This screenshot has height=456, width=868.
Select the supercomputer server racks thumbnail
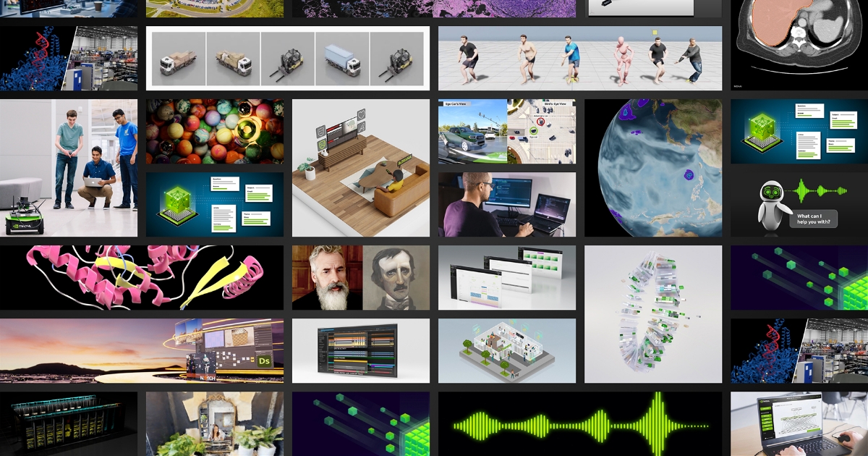point(69,424)
